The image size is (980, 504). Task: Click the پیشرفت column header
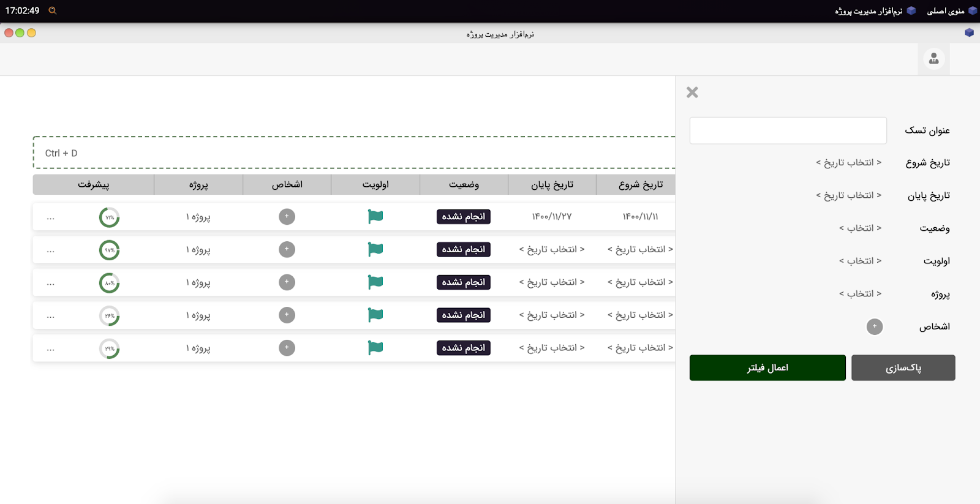(94, 184)
